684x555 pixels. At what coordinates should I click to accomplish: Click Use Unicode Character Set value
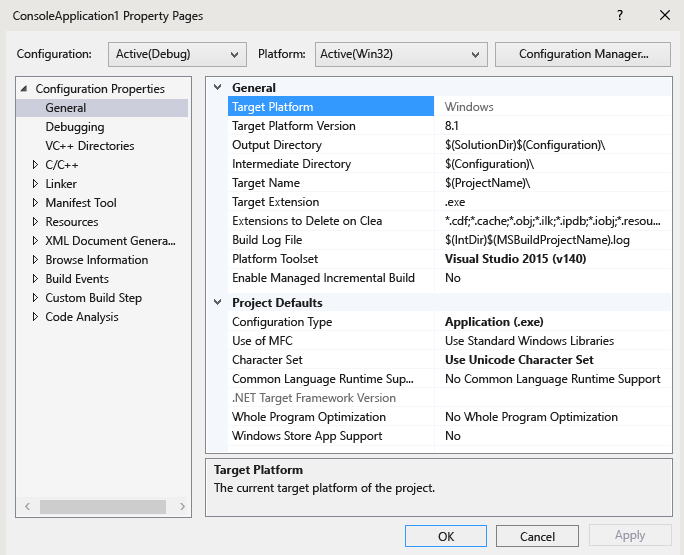519,360
